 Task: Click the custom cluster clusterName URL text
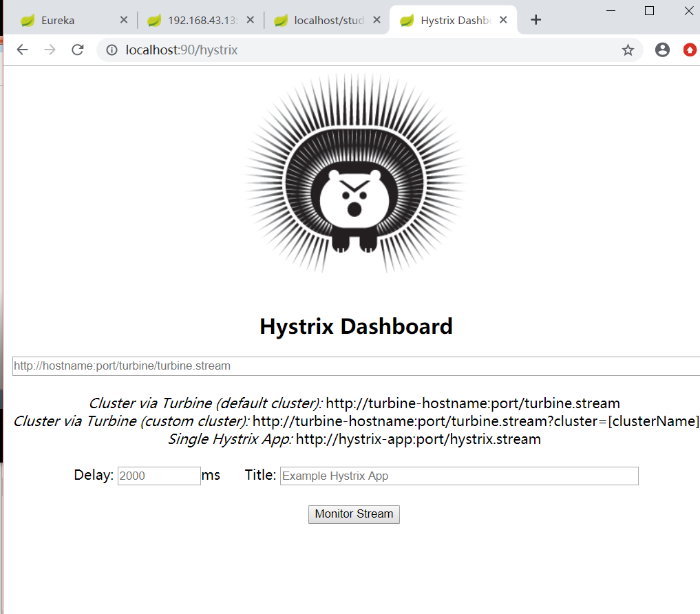click(476, 421)
